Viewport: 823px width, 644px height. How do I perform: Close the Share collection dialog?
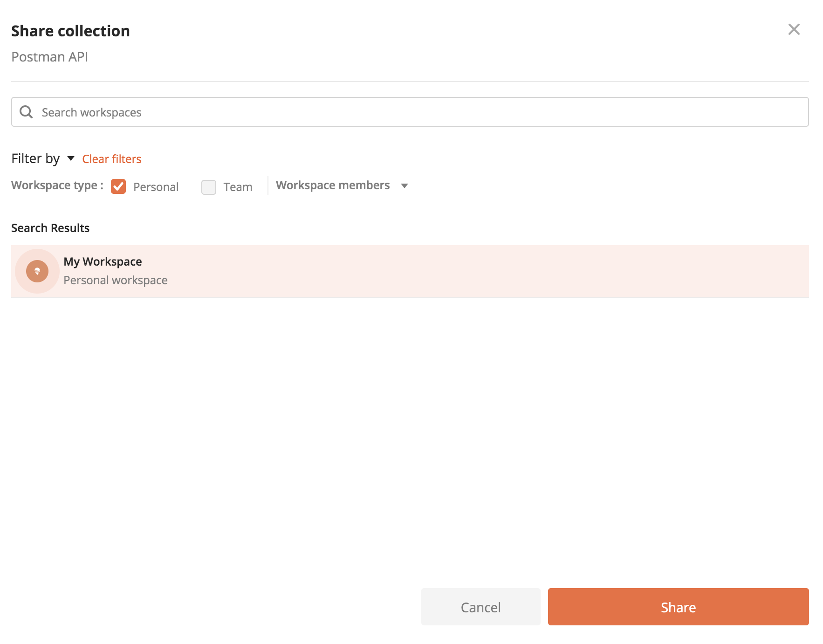coord(794,29)
